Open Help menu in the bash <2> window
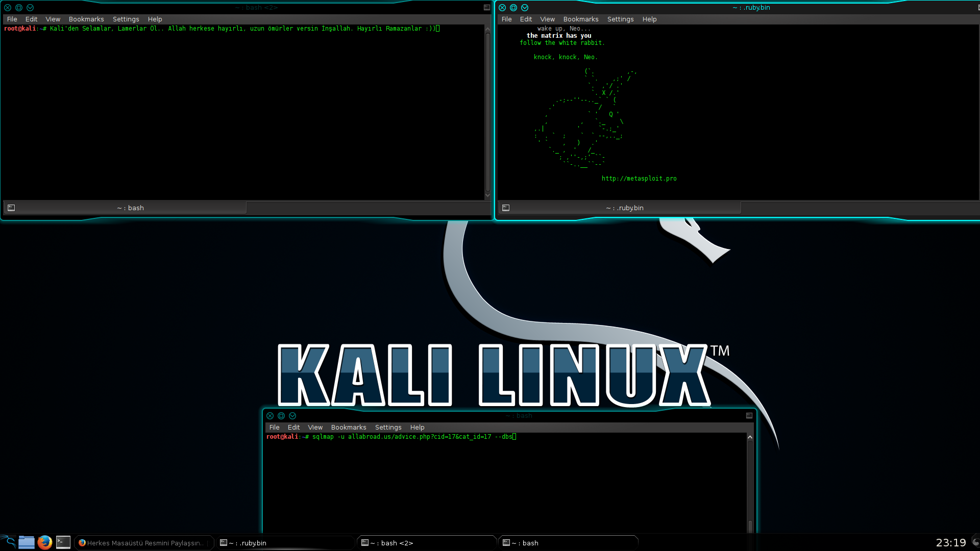Screen dimensions: 980x551 click(155, 19)
